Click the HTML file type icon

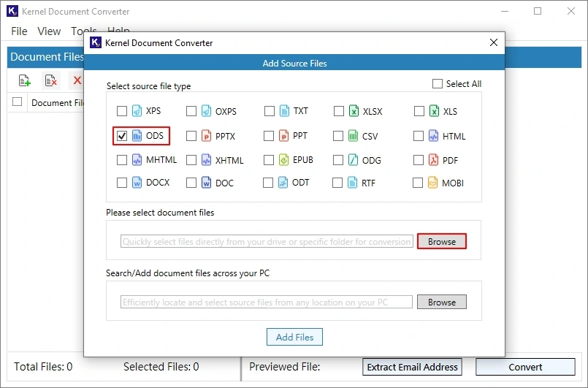click(433, 135)
